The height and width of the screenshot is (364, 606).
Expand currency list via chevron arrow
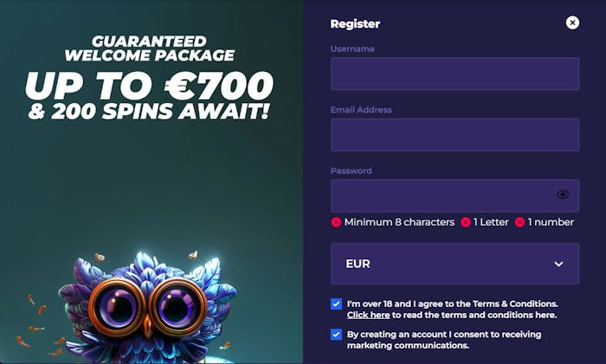[x=558, y=264]
